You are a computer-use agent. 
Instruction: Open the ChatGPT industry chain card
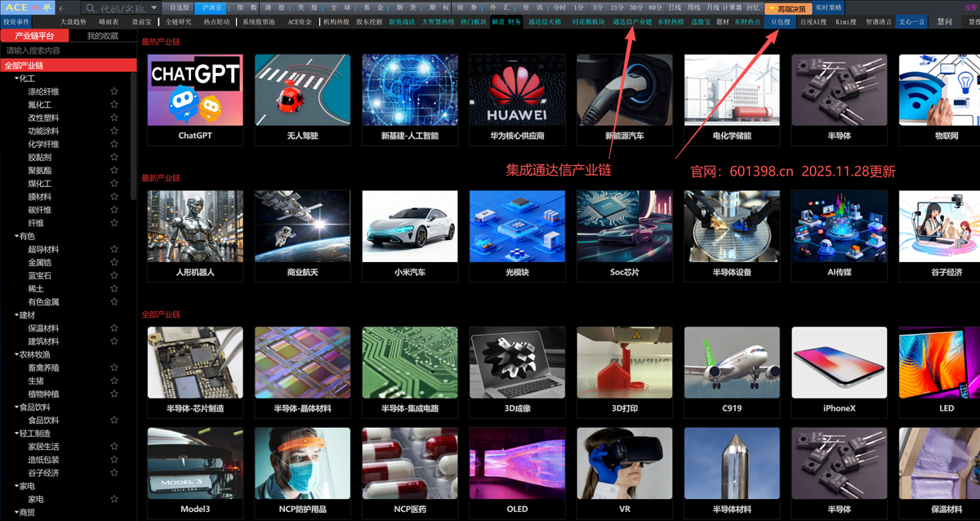(x=195, y=100)
